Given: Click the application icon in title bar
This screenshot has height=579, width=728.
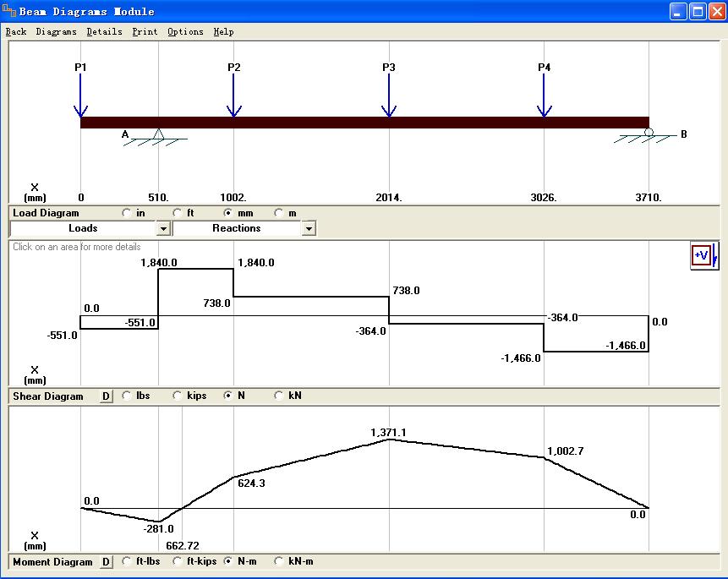Looking at the screenshot, I should click(x=10, y=12).
